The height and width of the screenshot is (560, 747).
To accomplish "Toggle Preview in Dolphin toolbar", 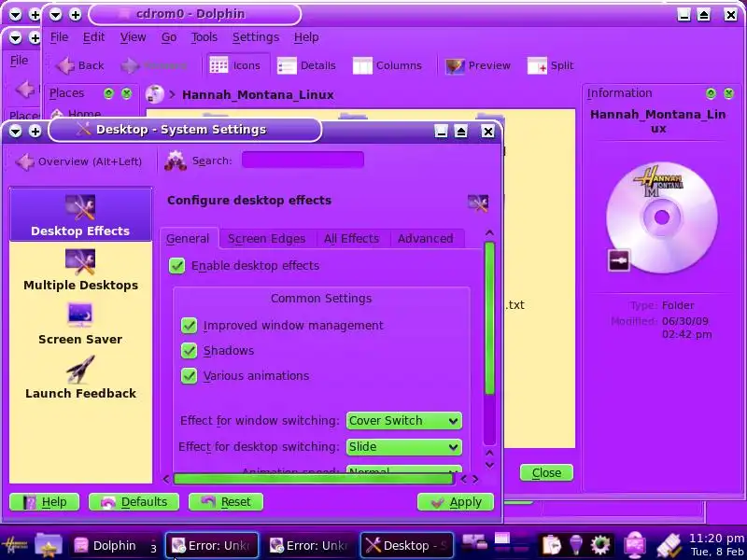I will [478, 65].
